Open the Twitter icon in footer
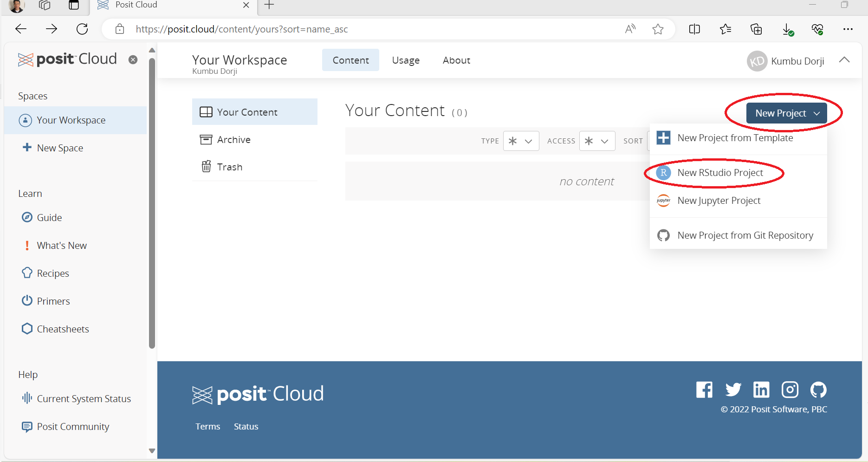This screenshot has width=868, height=462. 733,390
